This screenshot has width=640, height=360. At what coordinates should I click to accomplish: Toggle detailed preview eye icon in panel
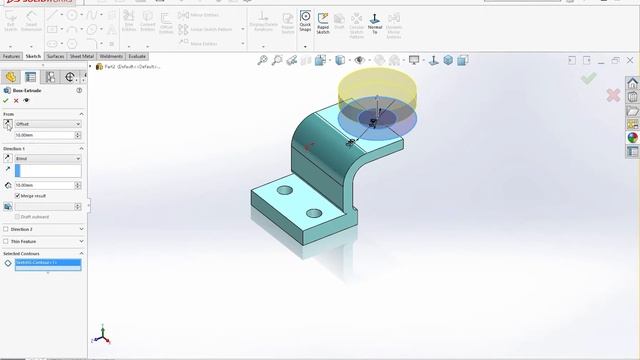click(x=27, y=100)
